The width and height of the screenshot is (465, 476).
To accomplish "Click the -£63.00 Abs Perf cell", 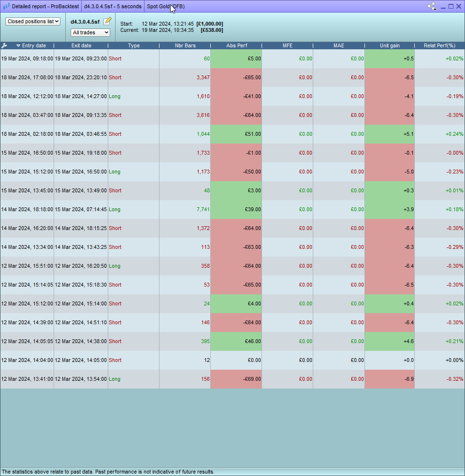I will point(236,247).
